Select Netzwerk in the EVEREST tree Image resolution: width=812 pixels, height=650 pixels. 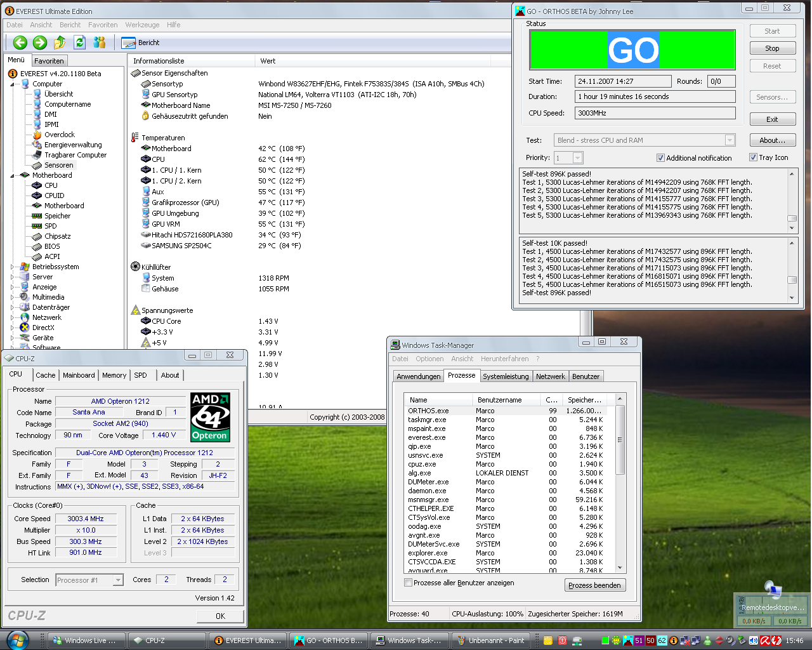click(41, 317)
